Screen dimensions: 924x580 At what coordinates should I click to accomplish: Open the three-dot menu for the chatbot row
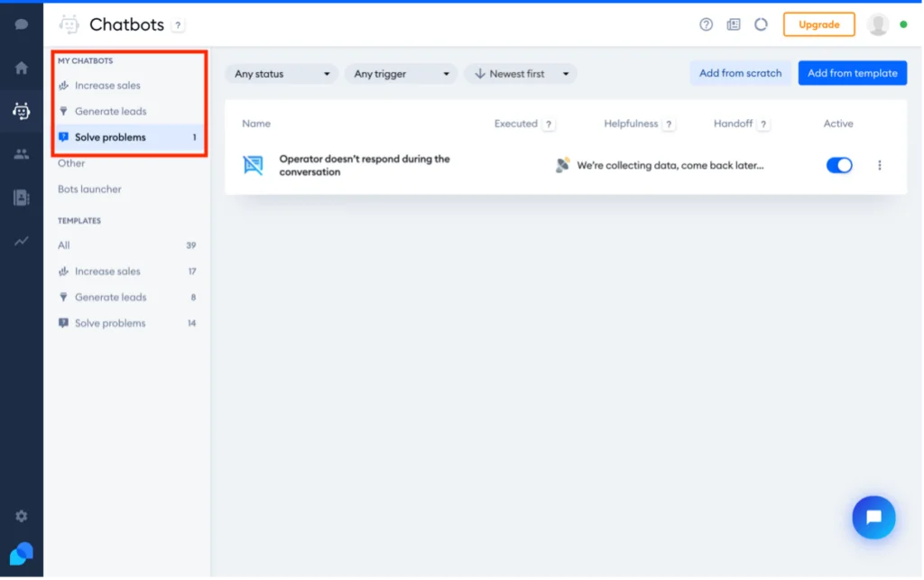(880, 165)
